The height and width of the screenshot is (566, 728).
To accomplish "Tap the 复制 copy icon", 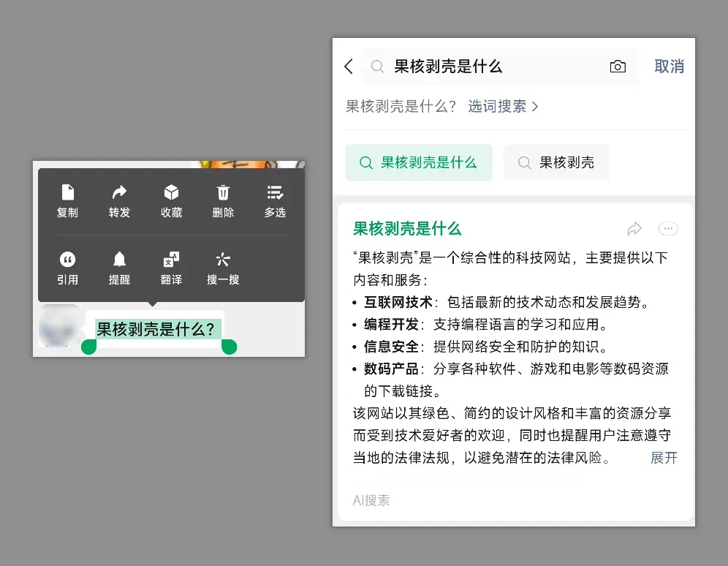I will pos(68,192).
